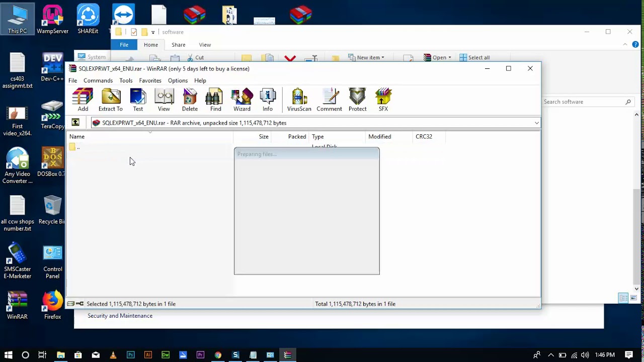Run the Test archive tool
The height and width of the screenshot is (362, 644).
click(x=138, y=100)
